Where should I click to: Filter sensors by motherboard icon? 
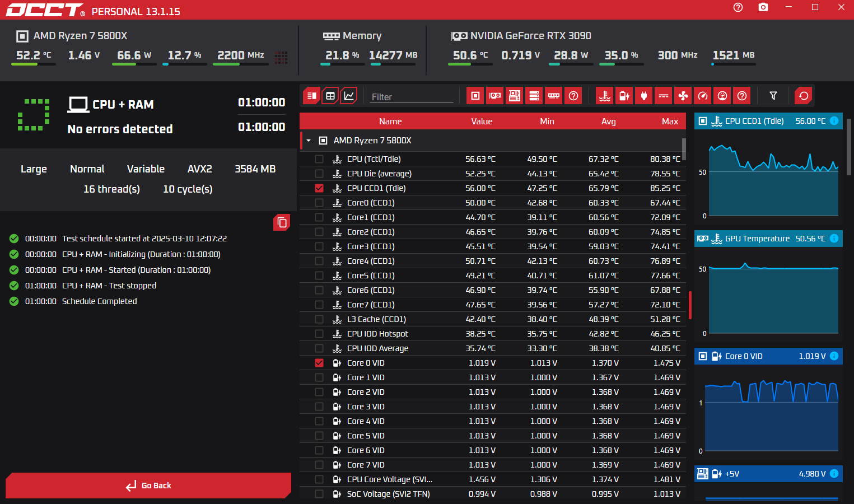point(515,96)
